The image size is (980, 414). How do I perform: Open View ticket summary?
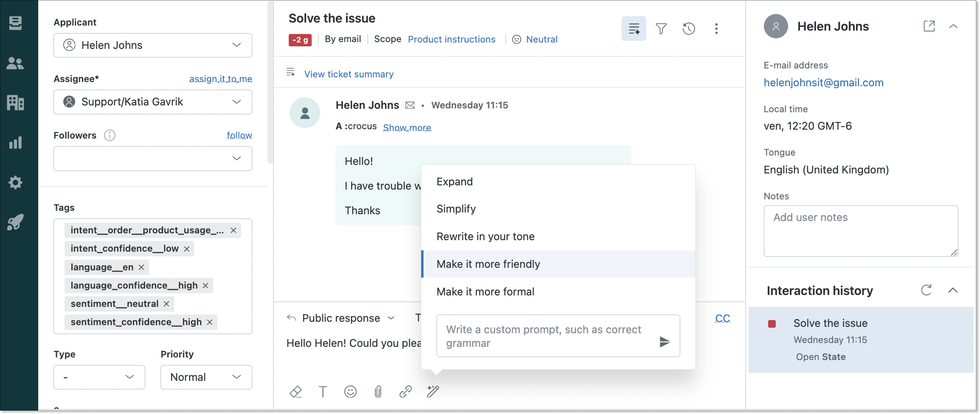(x=348, y=74)
